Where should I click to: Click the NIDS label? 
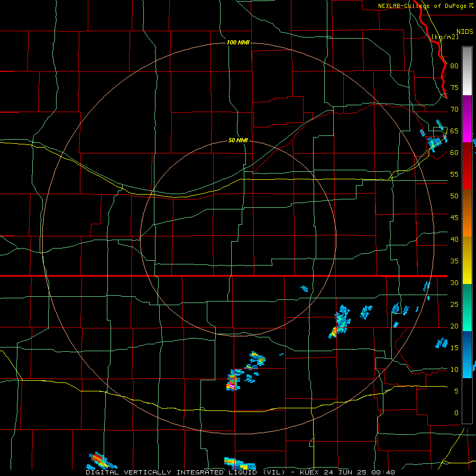(x=464, y=32)
